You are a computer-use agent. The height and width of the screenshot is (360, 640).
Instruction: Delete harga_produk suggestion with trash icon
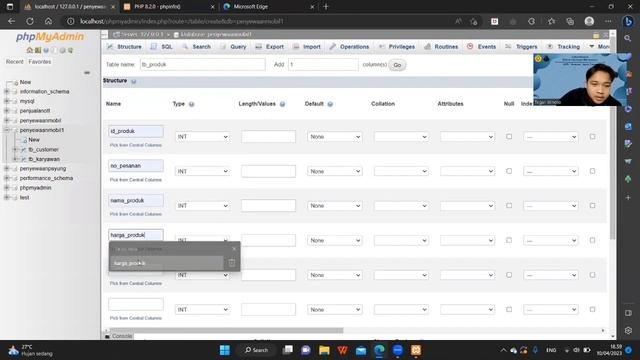231,263
